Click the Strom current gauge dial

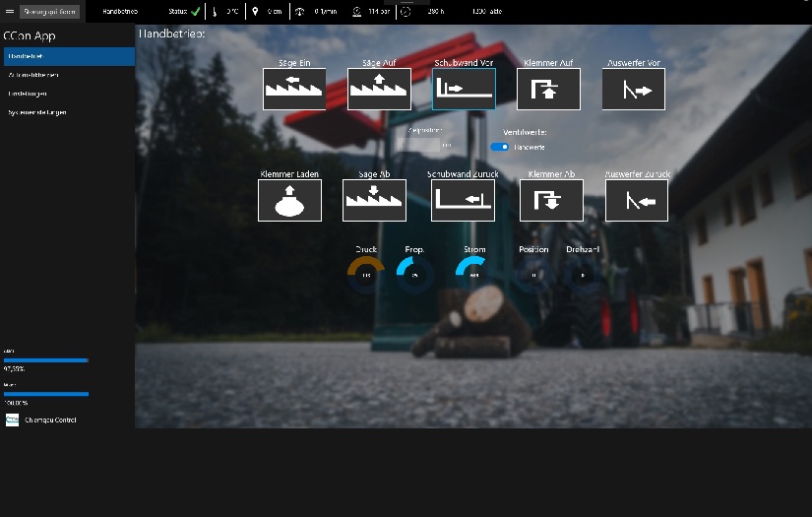tap(474, 275)
